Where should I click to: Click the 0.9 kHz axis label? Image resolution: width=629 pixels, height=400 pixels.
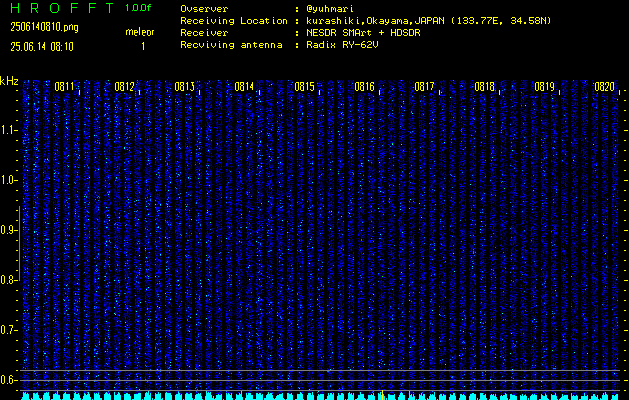9,230
